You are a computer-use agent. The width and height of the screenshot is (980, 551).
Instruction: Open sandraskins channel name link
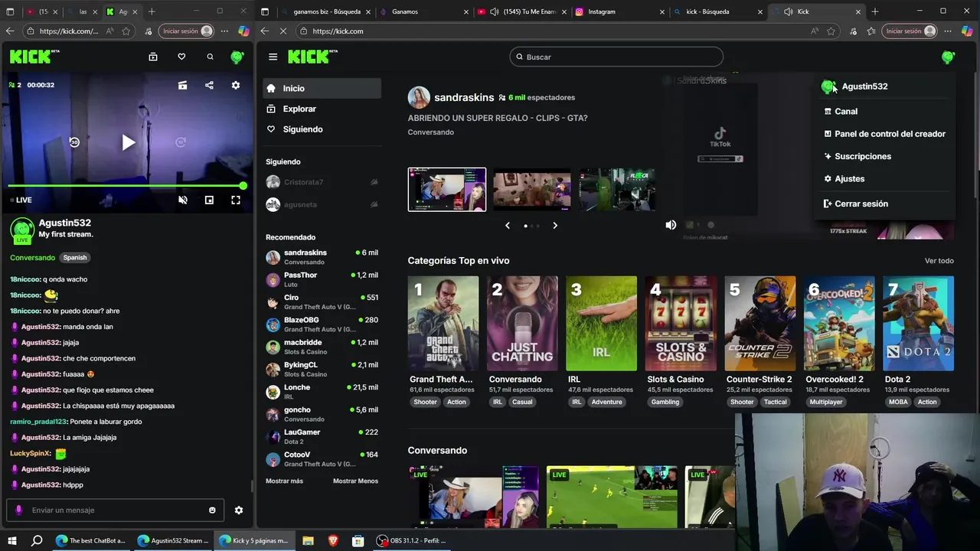[464, 98]
